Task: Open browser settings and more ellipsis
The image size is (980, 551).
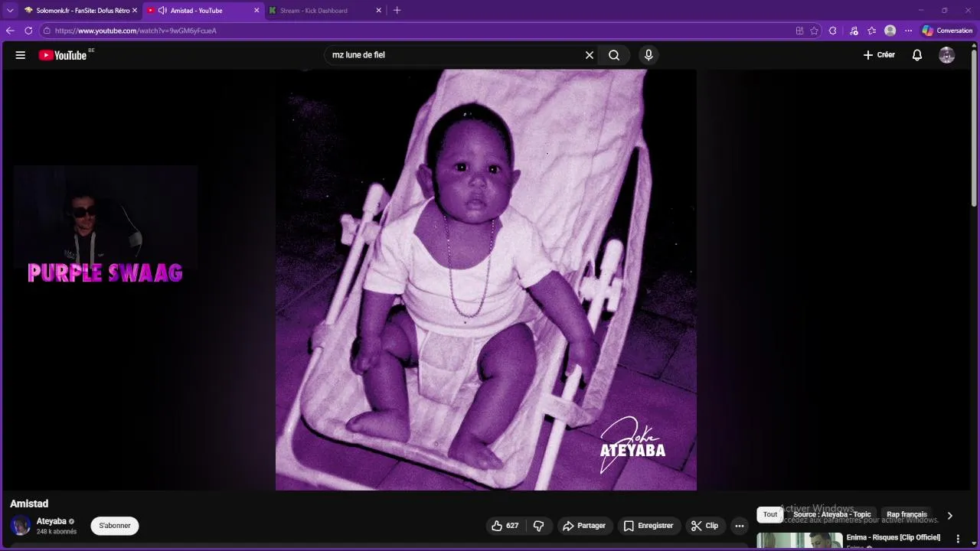Action: (909, 31)
